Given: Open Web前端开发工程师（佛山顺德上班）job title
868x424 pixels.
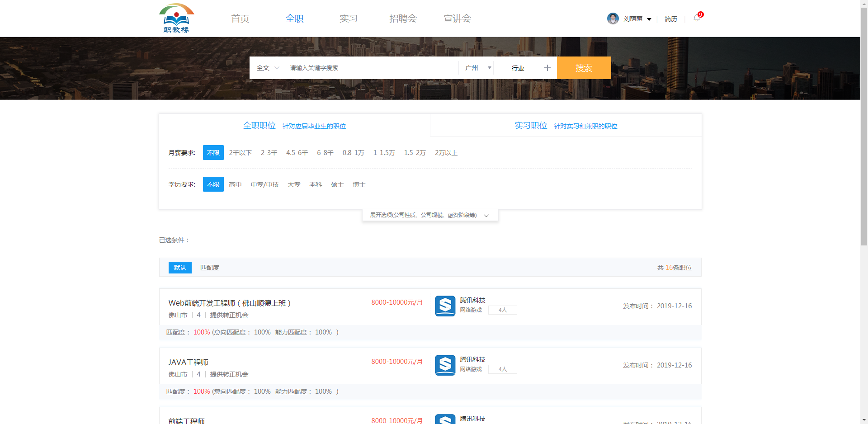Looking at the screenshot, I should (230, 303).
